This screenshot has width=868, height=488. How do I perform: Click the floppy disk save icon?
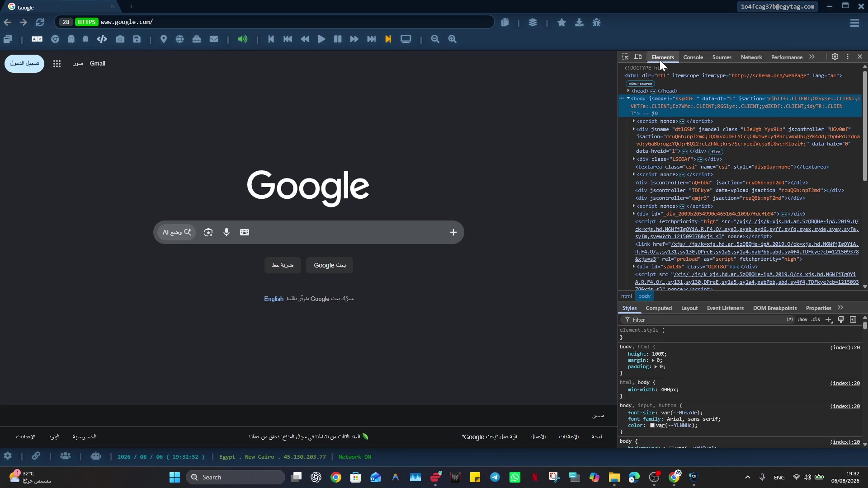pyautogui.click(x=137, y=39)
